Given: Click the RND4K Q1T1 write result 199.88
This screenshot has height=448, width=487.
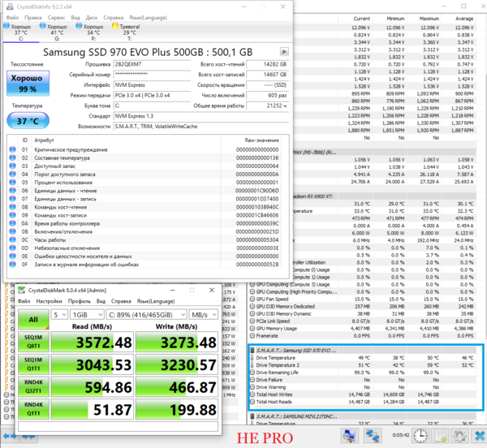Looking at the screenshot, I should coord(177,410).
